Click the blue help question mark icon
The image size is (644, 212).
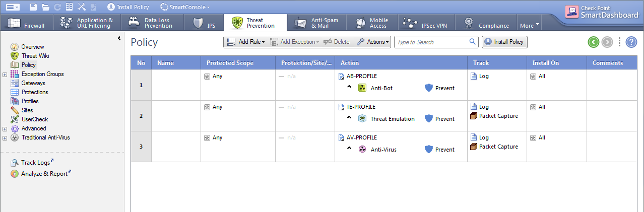[x=631, y=42]
